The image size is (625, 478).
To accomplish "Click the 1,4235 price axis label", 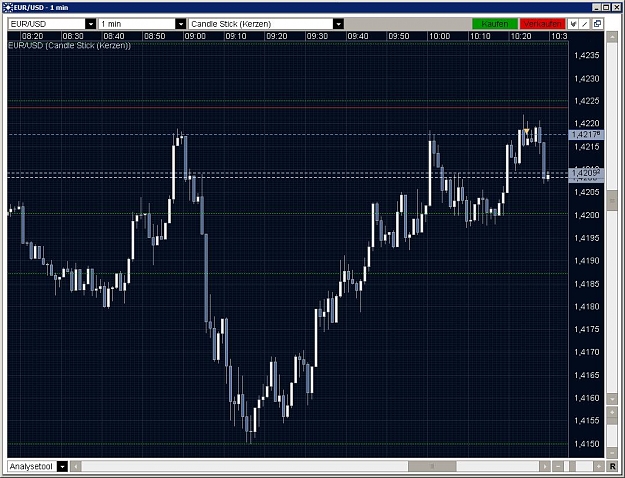I will (x=587, y=55).
